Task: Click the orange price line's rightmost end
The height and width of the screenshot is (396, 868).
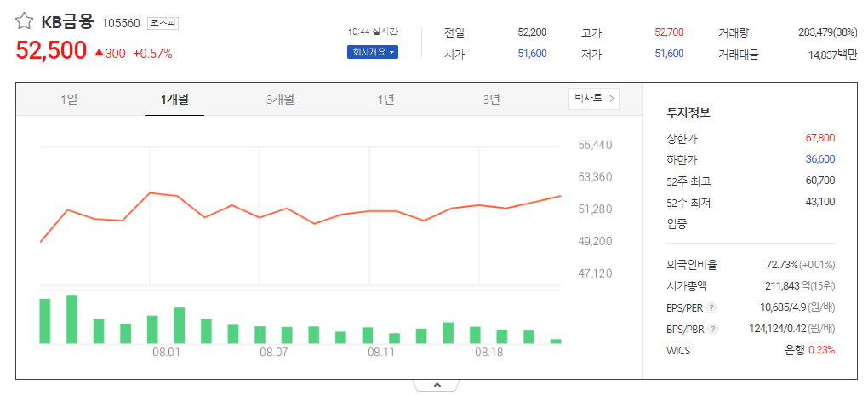Action: [560, 196]
